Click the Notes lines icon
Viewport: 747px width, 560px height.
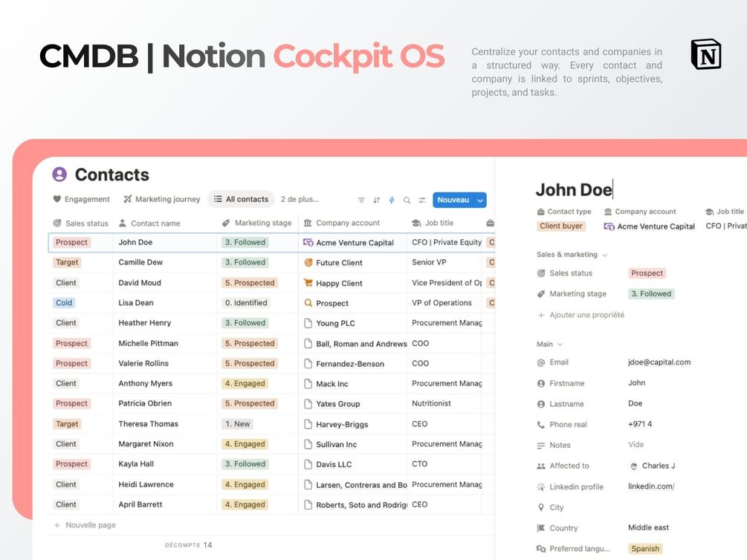[540, 445]
